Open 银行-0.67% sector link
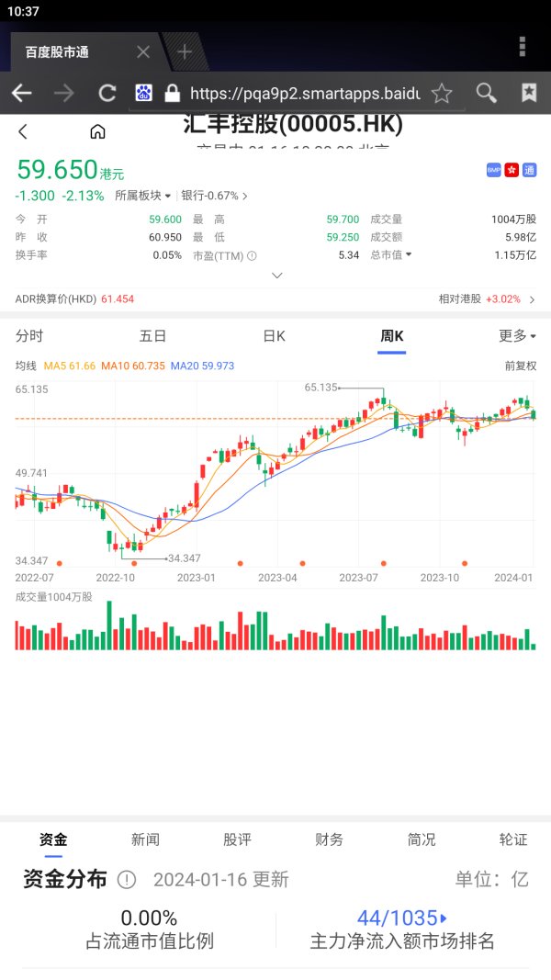This screenshot has width=551, height=980. tap(214, 196)
